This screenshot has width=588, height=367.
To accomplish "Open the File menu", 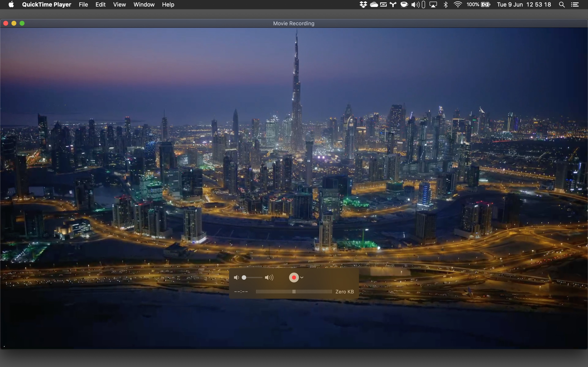I will (x=83, y=4).
